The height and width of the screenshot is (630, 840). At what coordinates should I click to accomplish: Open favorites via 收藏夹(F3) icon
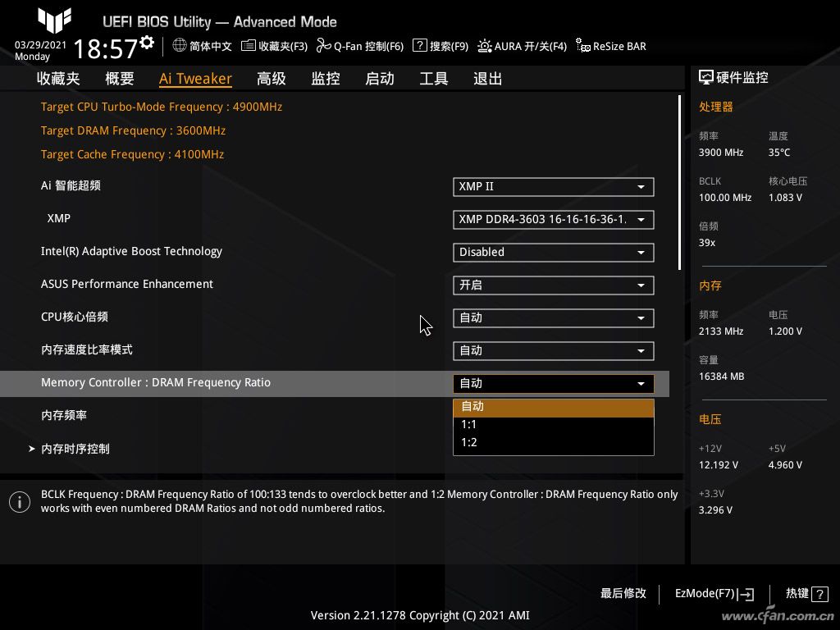point(248,46)
